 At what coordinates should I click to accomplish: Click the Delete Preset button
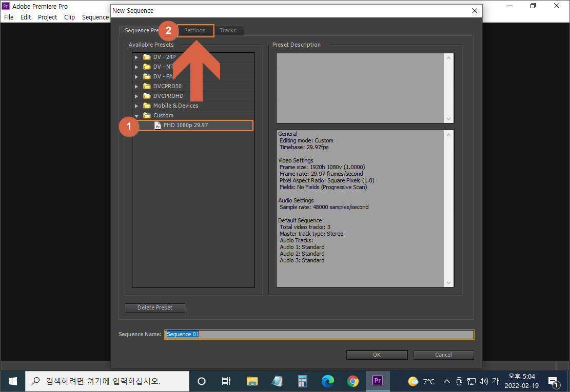155,308
